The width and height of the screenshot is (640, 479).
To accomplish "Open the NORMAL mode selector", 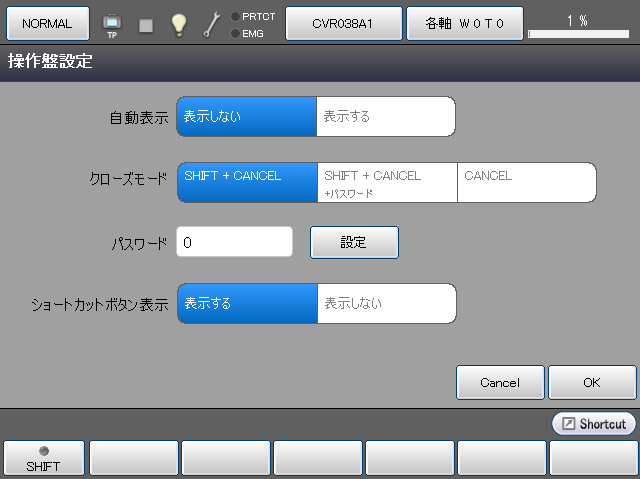I will point(47,23).
